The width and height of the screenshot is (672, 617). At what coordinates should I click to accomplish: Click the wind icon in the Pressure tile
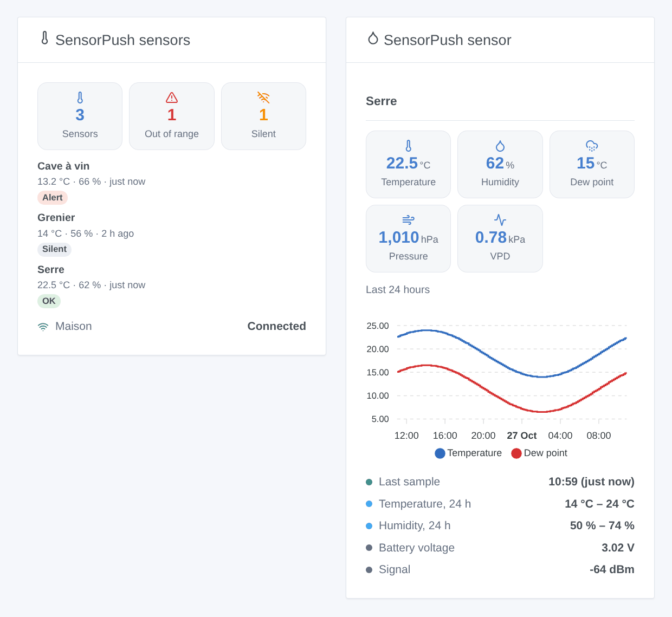pyautogui.click(x=409, y=220)
